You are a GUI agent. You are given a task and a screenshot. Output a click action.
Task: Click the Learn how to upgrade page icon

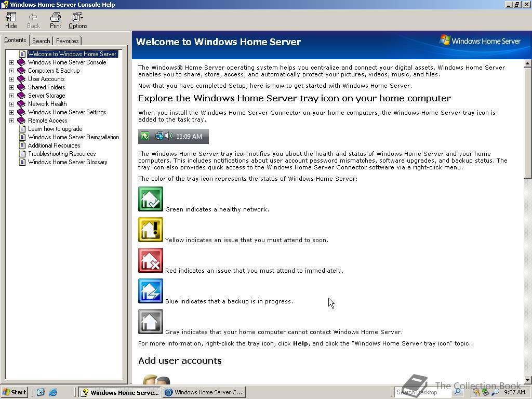point(22,129)
